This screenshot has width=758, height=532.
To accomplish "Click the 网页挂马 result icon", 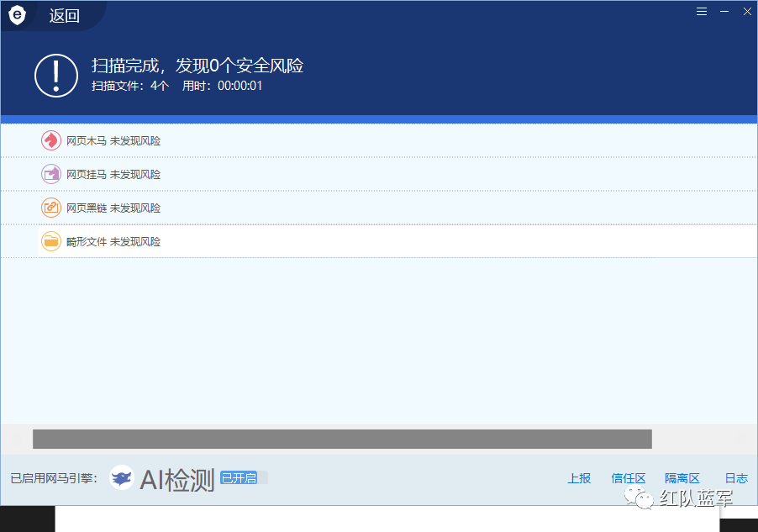I will [50, 174].
